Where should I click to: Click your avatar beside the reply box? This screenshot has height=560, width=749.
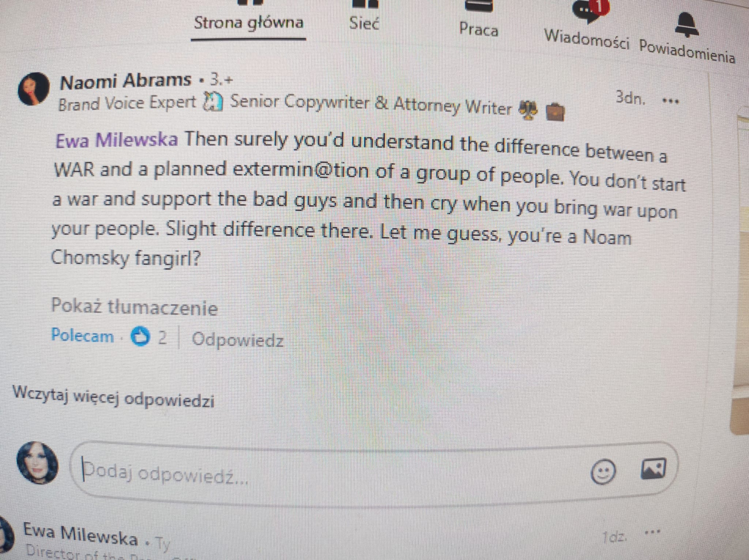click(x=37, y=463)
